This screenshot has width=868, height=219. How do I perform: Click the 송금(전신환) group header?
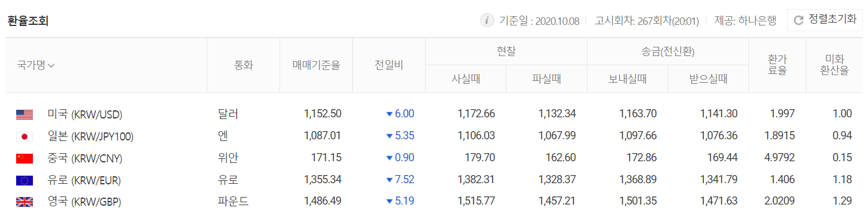coord(668,51)
